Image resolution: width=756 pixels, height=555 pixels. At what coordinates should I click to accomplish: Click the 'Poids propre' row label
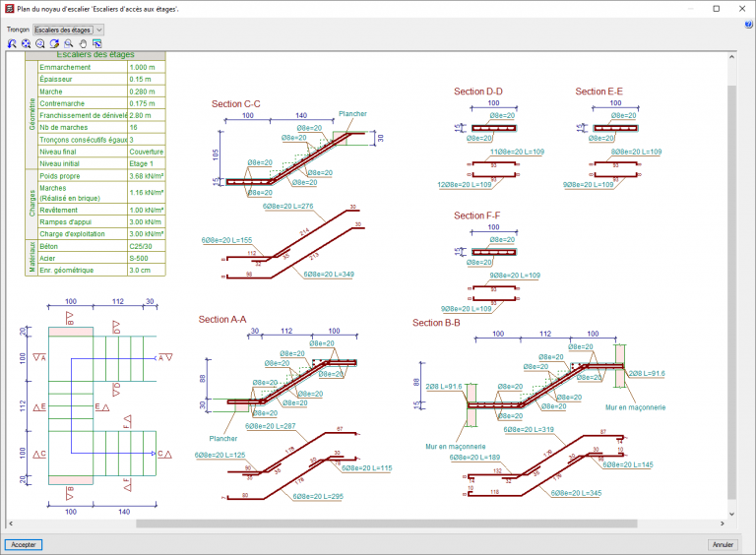60,176
